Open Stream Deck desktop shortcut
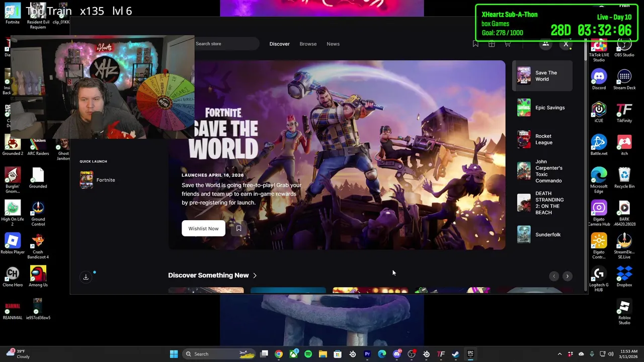The height and width of the screenshot is (362, 644). pos(624,80)
